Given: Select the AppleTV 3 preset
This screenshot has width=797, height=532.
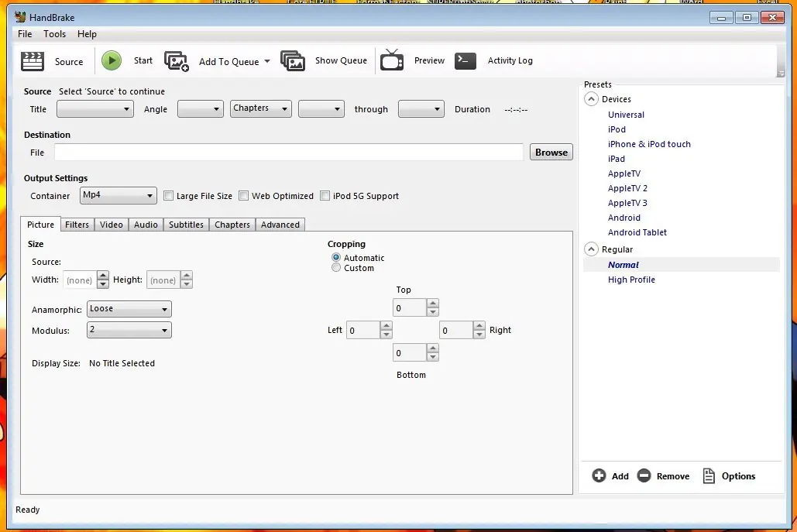Looking at the screenshot, I should [x=627, y=203].
